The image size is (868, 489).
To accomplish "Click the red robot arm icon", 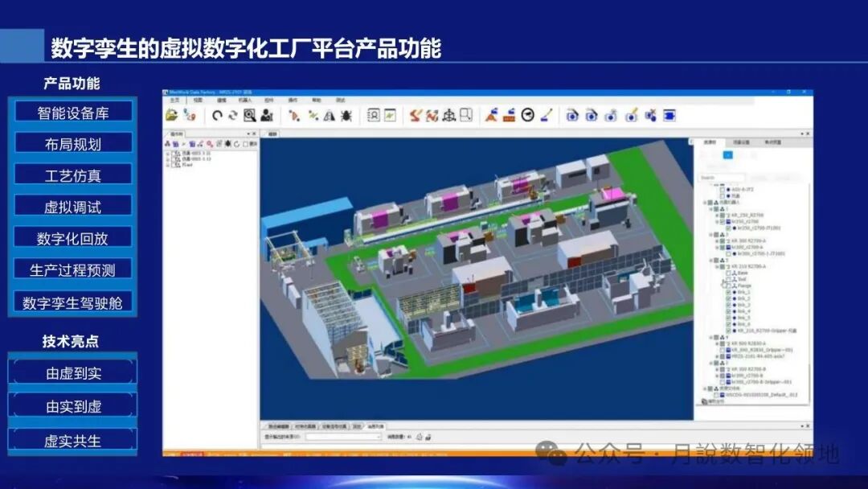I will tap(416, 115).
